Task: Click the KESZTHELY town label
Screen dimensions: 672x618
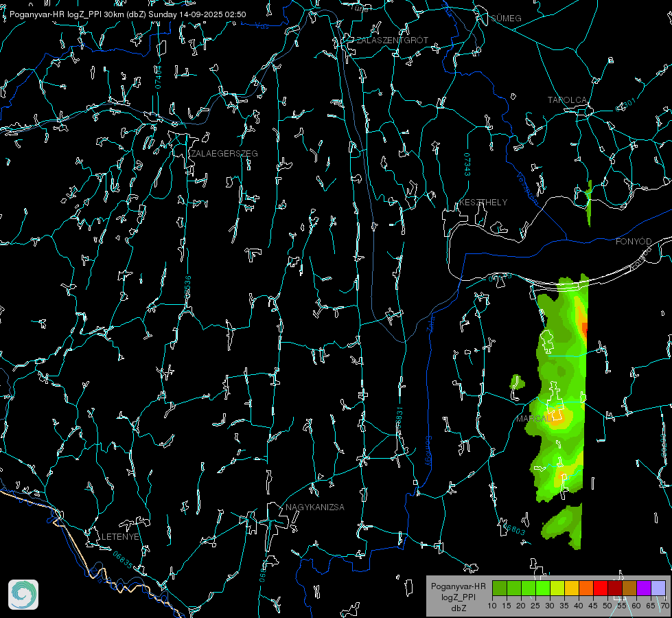Action: pos(483,202)
